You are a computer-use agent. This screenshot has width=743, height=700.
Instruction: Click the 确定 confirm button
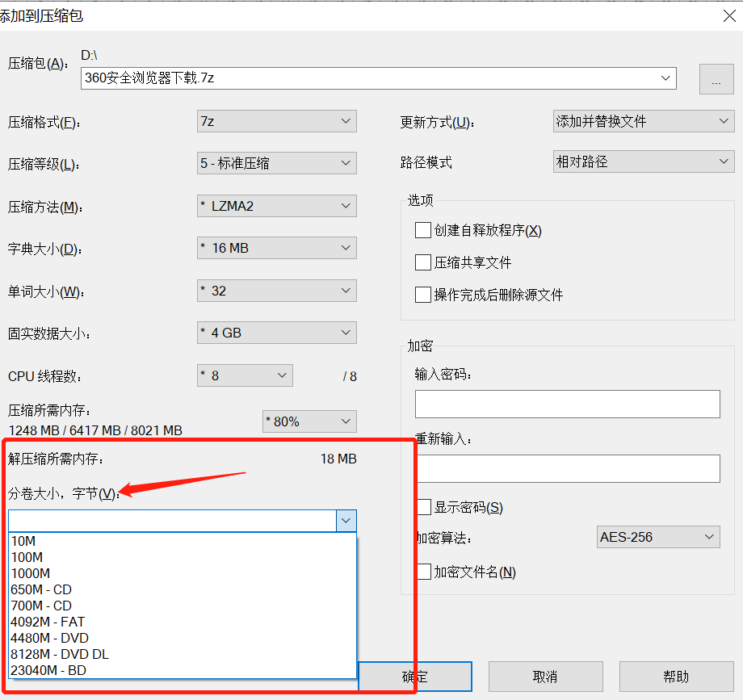(x=415, y=677)
